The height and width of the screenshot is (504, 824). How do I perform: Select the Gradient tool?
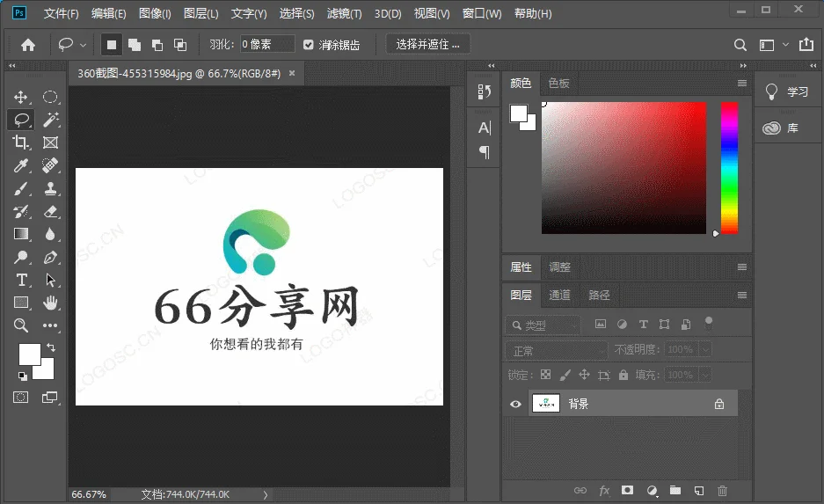click(x=21, y=234)
